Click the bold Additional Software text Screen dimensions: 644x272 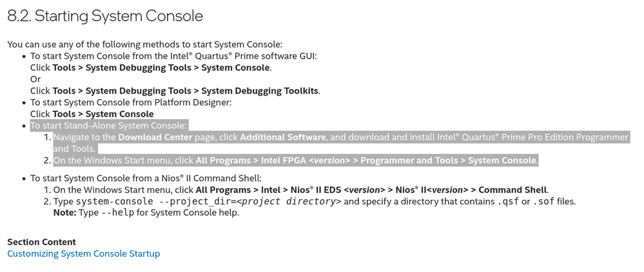pos(283,137)
